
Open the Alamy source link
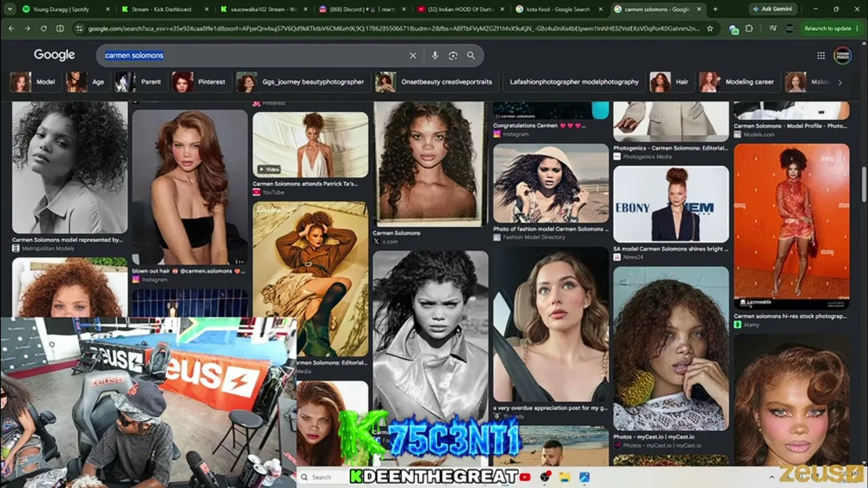[747, 325]
